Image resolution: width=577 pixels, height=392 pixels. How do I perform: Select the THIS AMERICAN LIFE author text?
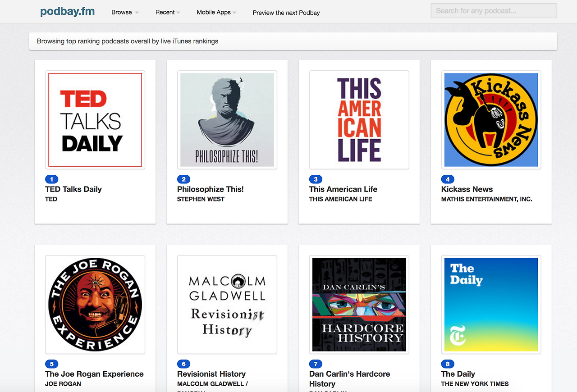pyautogui.click(x=341, y=199)
